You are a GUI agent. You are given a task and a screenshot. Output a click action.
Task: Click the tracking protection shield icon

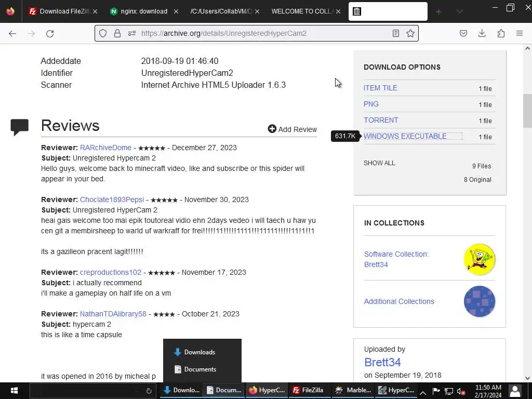[x=103, y=33]
